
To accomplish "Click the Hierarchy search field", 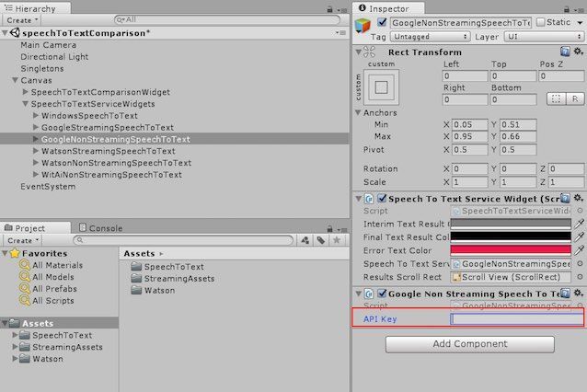I will (227, 19).
